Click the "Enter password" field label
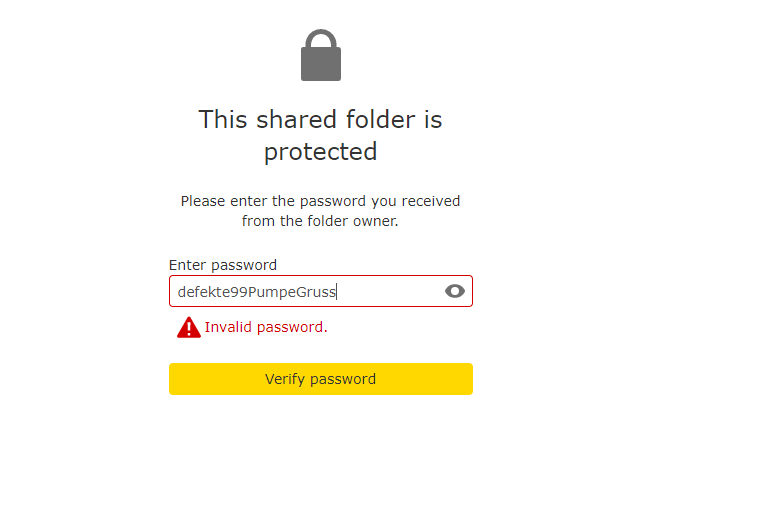The width and height of the screenshot is (767, 532). click(223, 265)
